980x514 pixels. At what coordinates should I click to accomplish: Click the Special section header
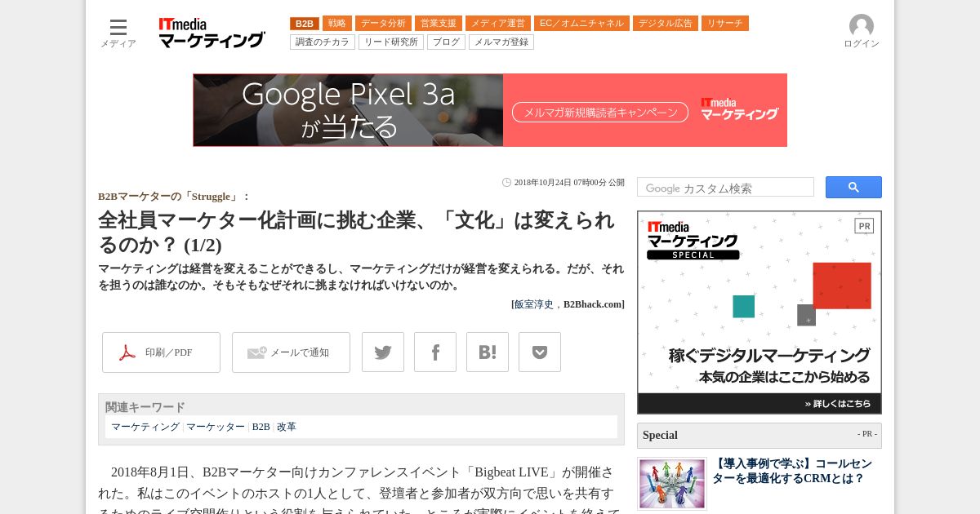(759, 435)
